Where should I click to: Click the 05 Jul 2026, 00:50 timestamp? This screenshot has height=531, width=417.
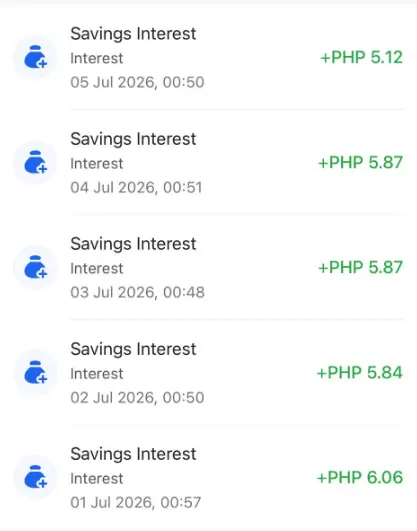[x=137, y=82]
